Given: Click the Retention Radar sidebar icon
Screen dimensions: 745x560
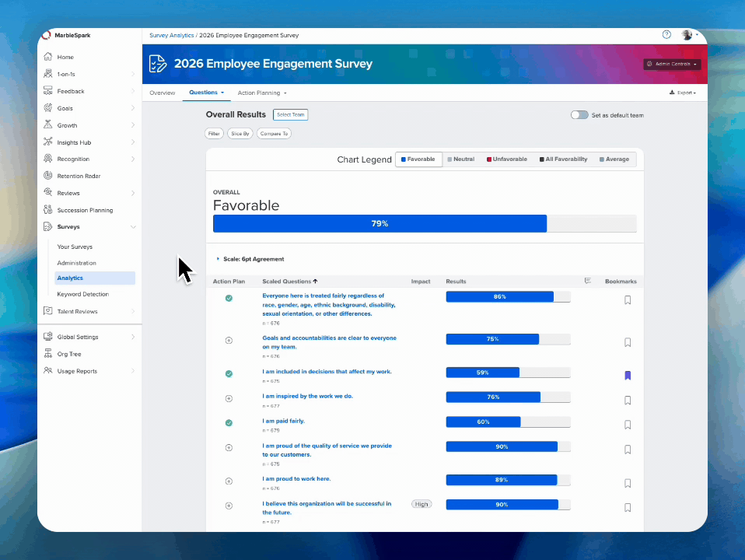Looking at the screenshot, I should click(x=48, y=176).
